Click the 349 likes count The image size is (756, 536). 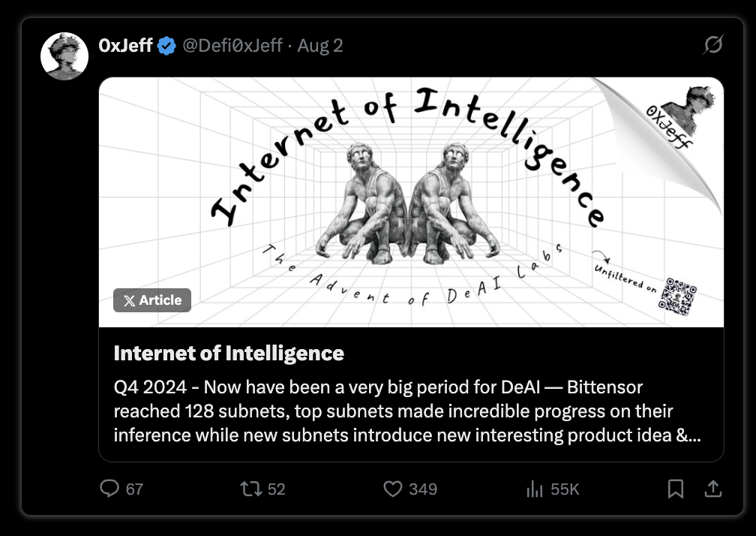tap(423, 489)
